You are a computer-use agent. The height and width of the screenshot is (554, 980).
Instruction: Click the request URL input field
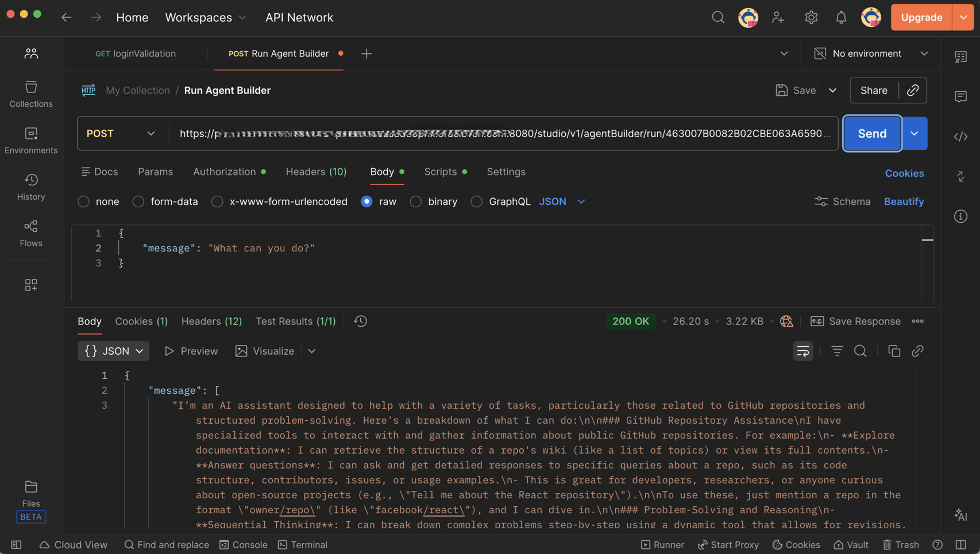(x=503, y=133)
